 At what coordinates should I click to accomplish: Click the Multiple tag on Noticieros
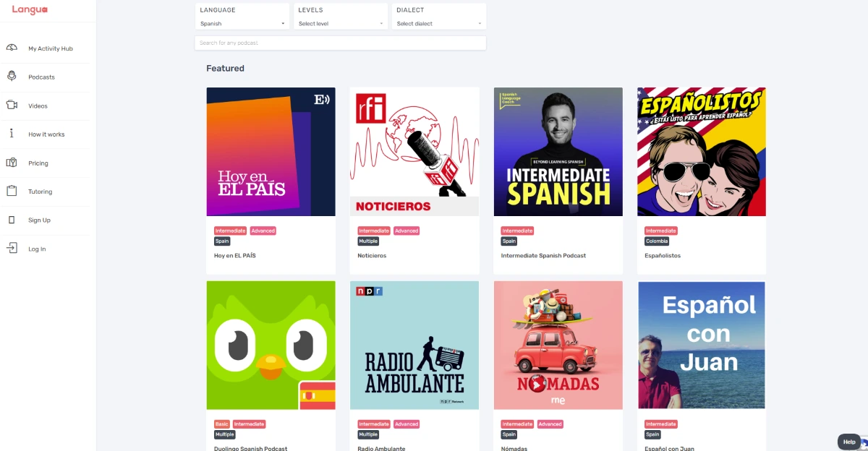click(x=369, y=241)
